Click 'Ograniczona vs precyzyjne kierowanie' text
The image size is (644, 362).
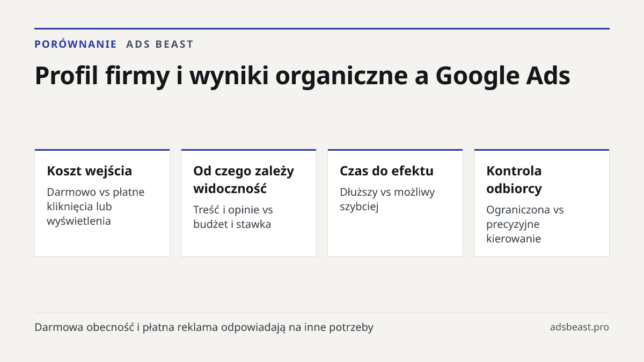click(525, 224)
